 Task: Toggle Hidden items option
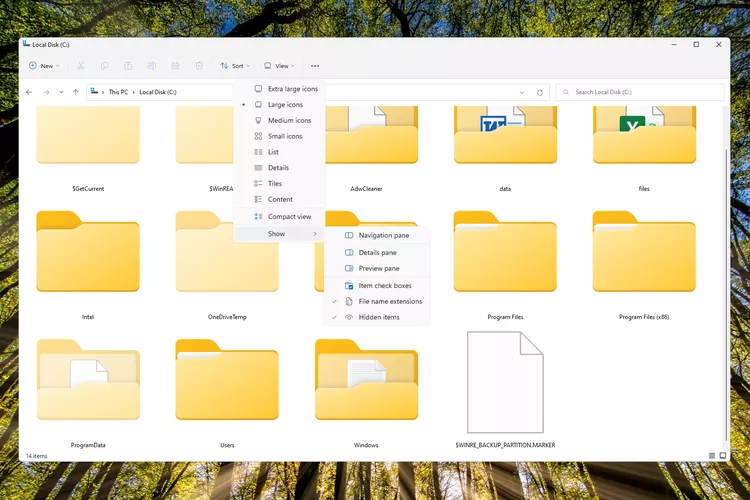pos(377,317)
